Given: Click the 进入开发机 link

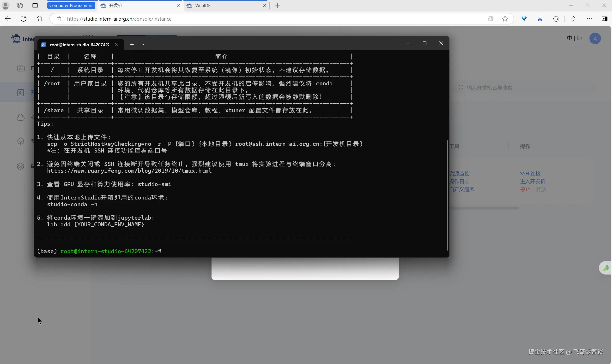Looking at the screenshot, I should pyautogui.click(x=533, y=181).
